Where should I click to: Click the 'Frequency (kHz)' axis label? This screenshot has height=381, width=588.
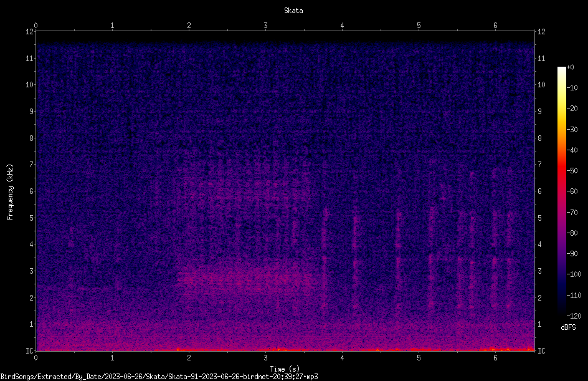[10, 192]
